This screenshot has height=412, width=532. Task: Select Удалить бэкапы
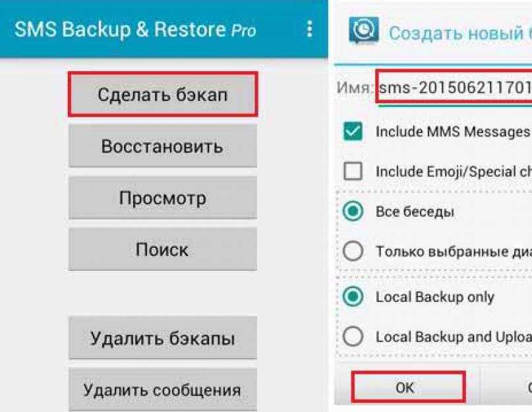(x=163, y=338)
